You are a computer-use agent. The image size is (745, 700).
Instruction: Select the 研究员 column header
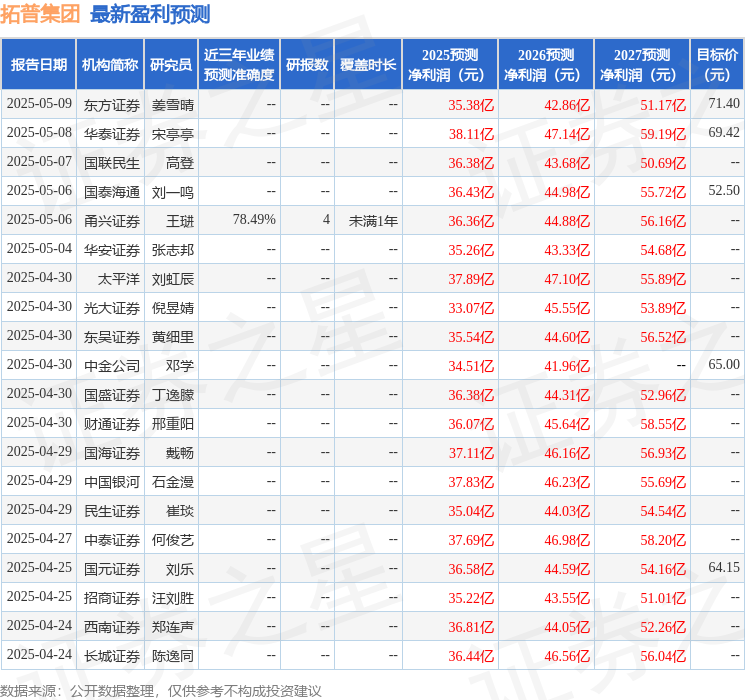(x=171, y=65)
